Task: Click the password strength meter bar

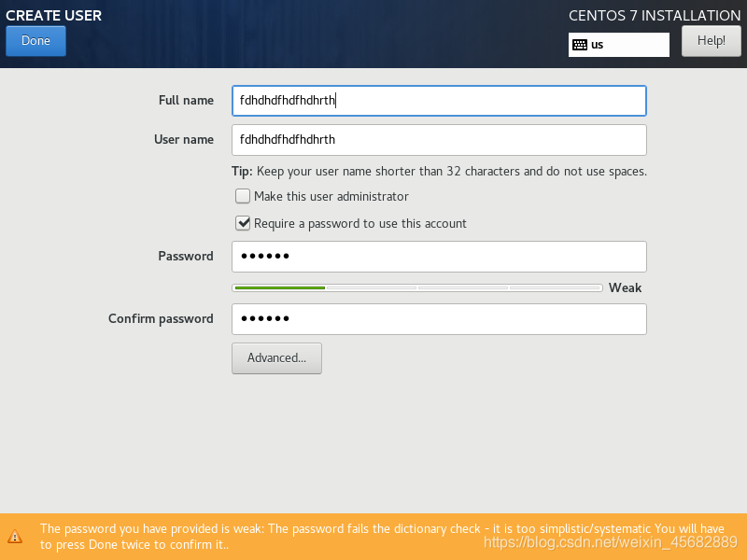Action: pos(416,287)
